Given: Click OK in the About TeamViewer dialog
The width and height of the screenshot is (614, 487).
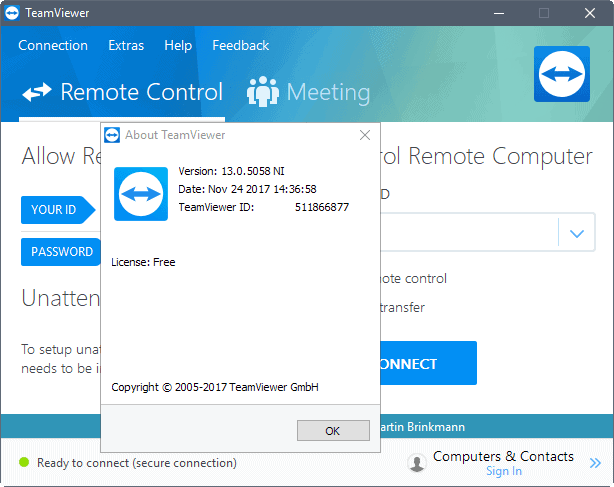Looking at the screenshot, I should tap(333, 431).
